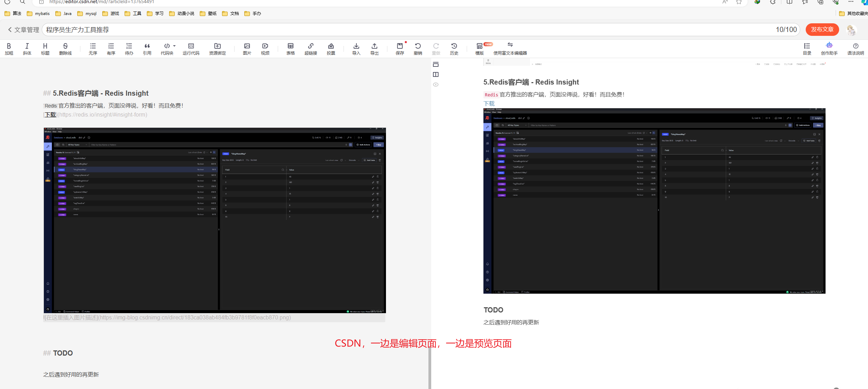The width and height of the screenshot is (868, 389).
Task: Edit the article title field
Action: [421, 30]
